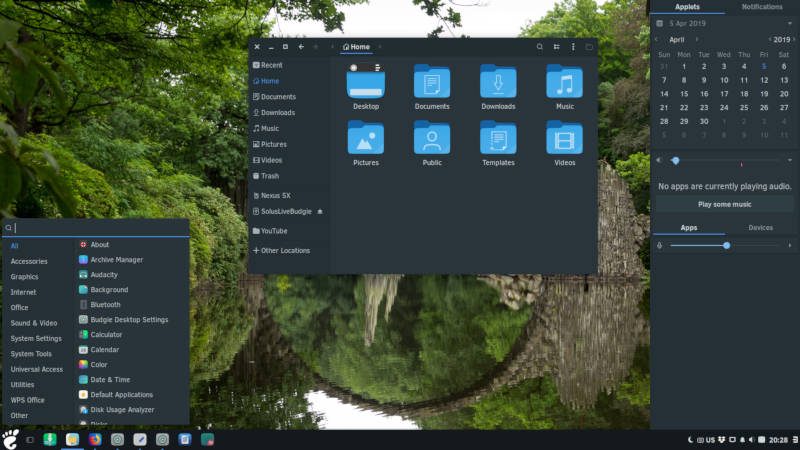Screen dimensions: 800x450
Task: Go to next month after April
Action: click(x=697, y=39)
